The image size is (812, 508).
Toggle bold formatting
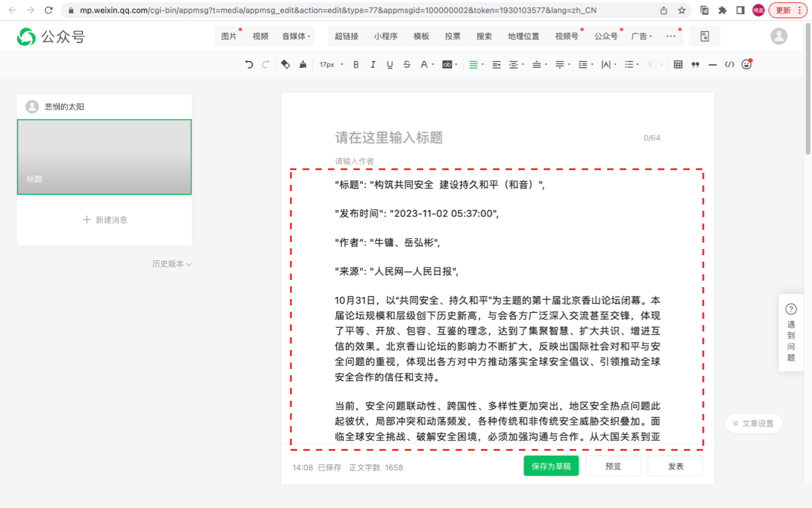[x=355, y=64]
